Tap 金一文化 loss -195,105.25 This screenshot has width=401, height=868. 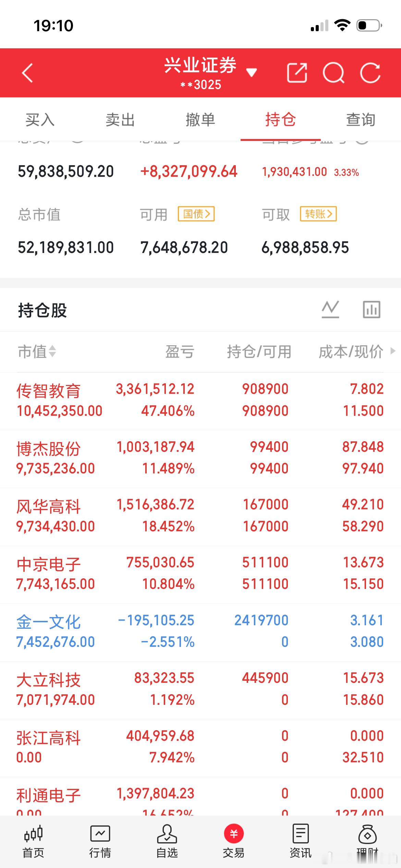156,620
